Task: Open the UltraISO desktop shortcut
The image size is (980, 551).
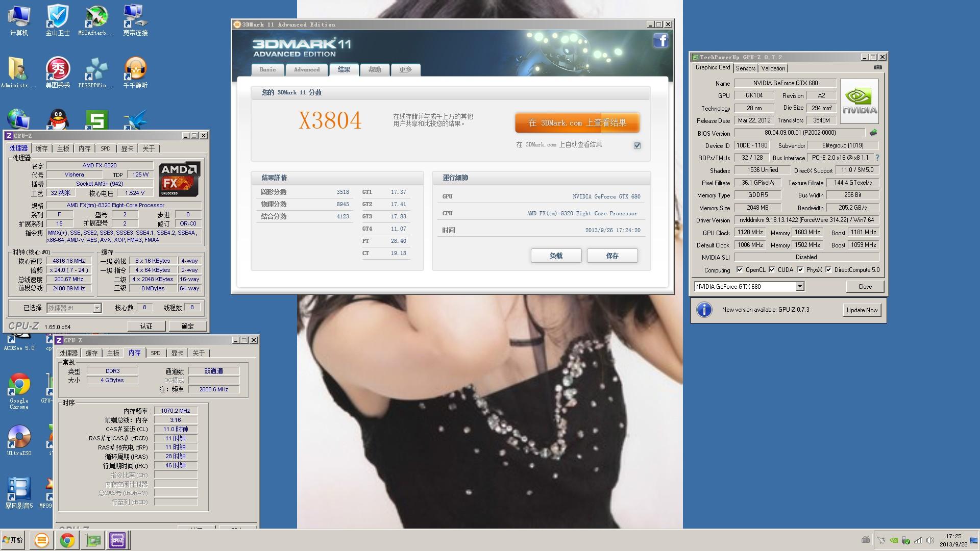Action: click(x=19, y=441)
